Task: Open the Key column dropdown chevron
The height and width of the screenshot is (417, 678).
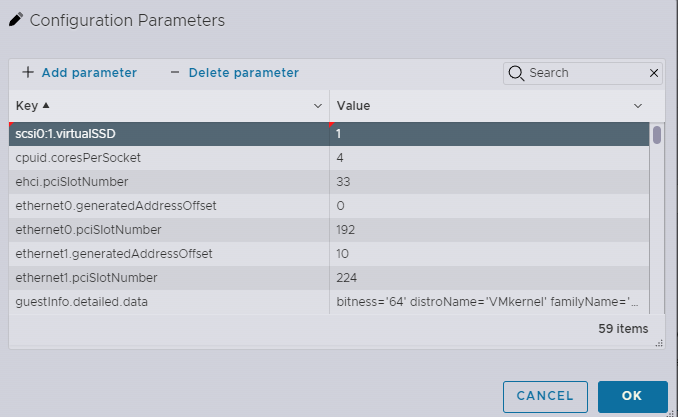Action: click(x=318, y=105)
